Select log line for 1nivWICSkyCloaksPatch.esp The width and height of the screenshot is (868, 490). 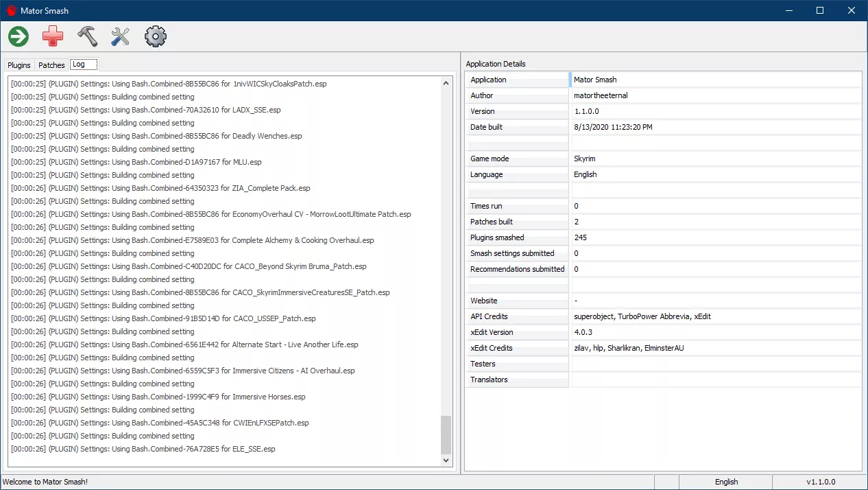pyautogui.click(x=169, y=84)
